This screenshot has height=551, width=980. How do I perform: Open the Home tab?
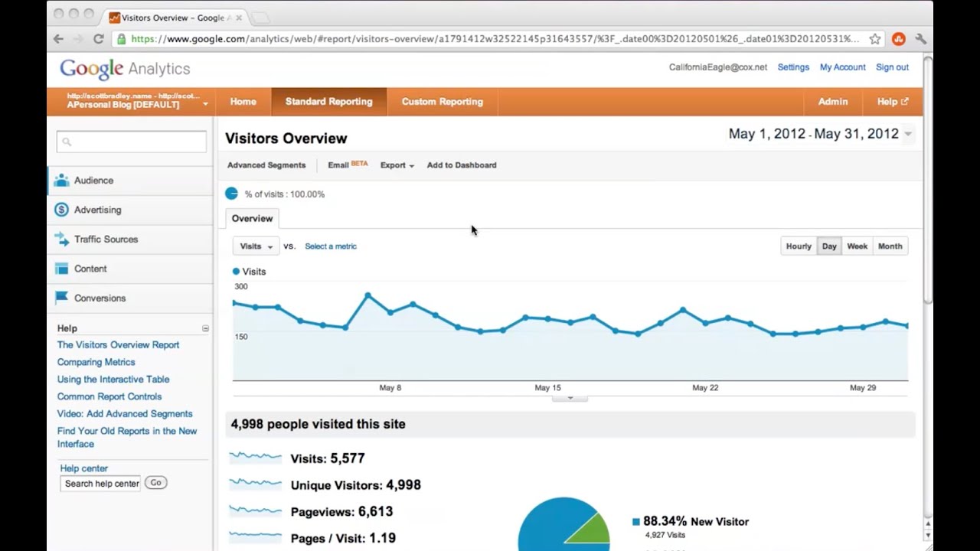[x=243, y=102]
